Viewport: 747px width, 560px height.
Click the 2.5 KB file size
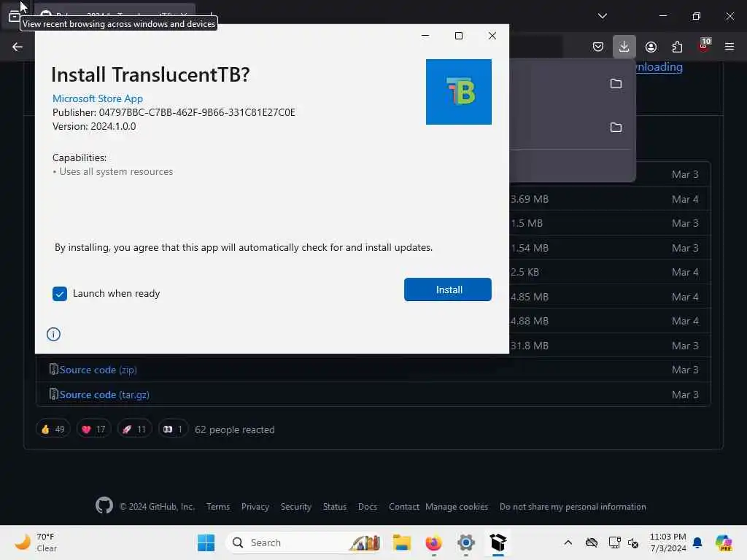pos(525,273)
